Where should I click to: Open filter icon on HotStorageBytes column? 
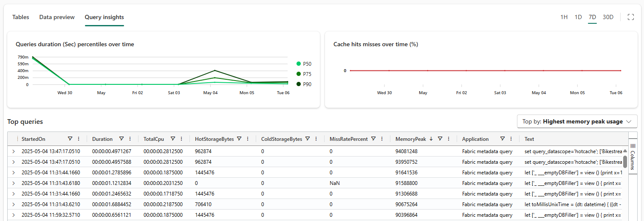click(x=239, y=139)
